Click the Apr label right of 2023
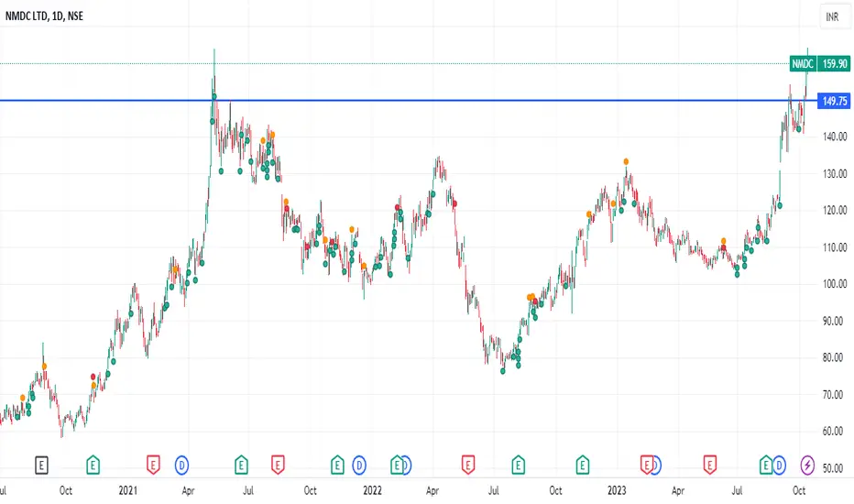 pyautogui.click(x=678, y=490)
